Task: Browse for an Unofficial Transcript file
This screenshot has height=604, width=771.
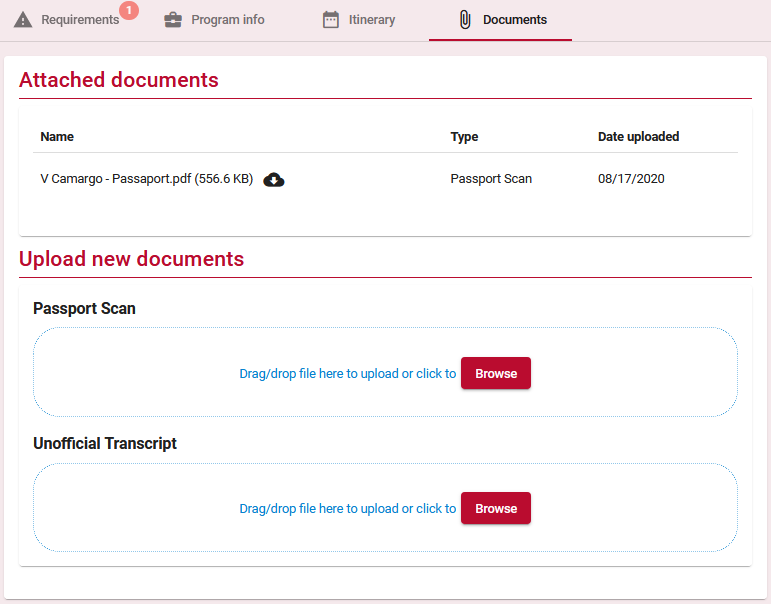Action: point(496,508)
